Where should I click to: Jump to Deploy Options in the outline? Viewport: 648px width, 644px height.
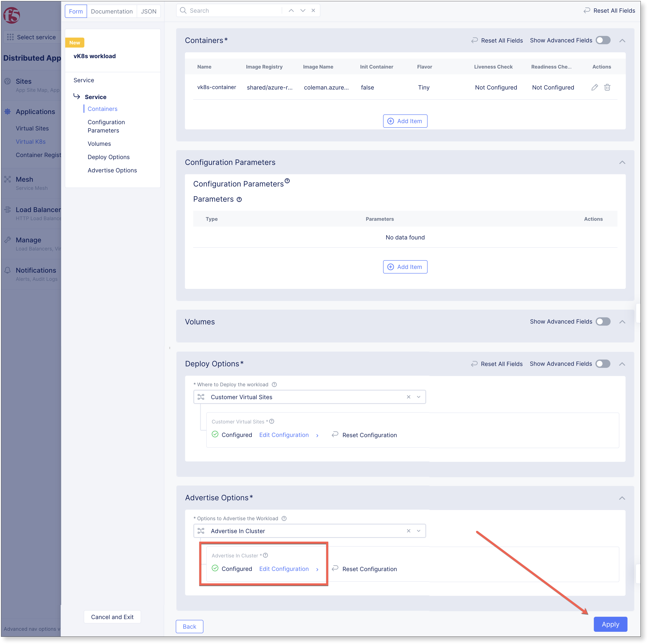pos(109,157)
